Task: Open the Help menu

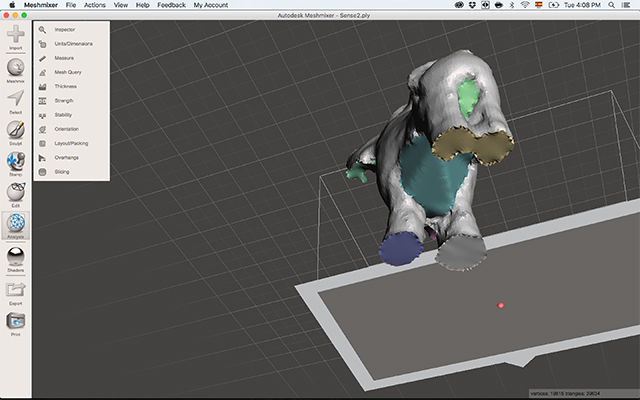Action: click(x=142, y=5)
